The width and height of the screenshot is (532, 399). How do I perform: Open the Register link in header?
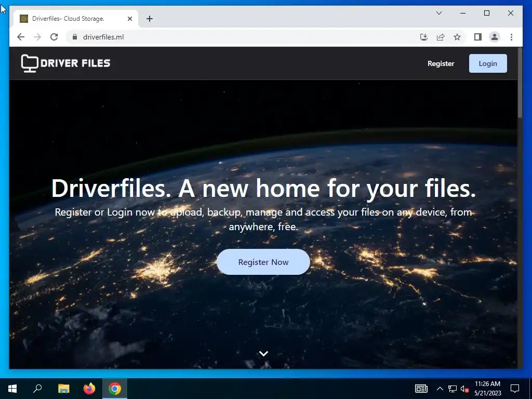point(441,63)
